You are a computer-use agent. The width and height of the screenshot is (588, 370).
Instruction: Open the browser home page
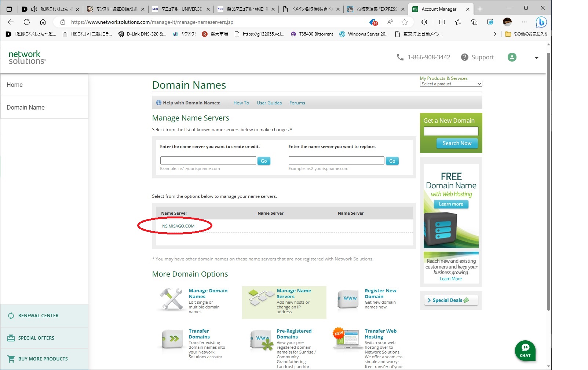tap(43, 22)
